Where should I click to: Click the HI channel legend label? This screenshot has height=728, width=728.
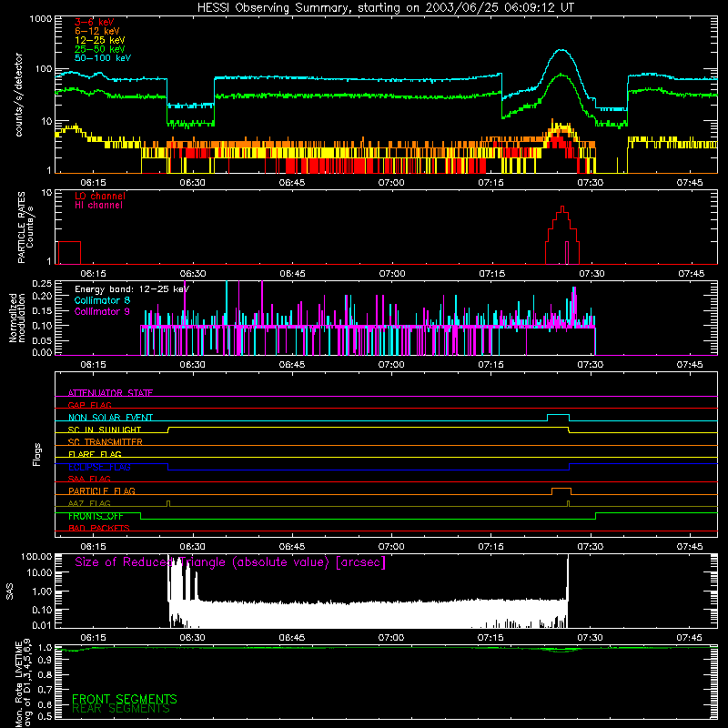(x=98, y=206)
